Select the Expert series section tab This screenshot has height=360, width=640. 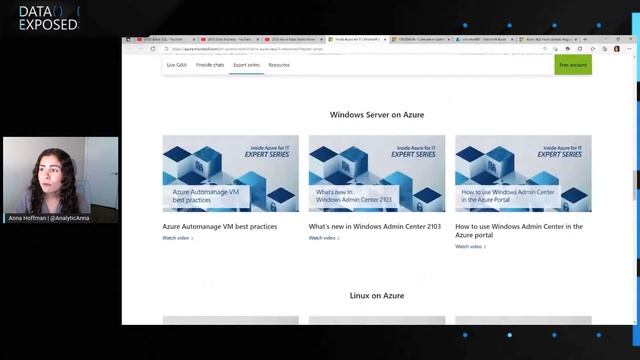coord(246,65)
